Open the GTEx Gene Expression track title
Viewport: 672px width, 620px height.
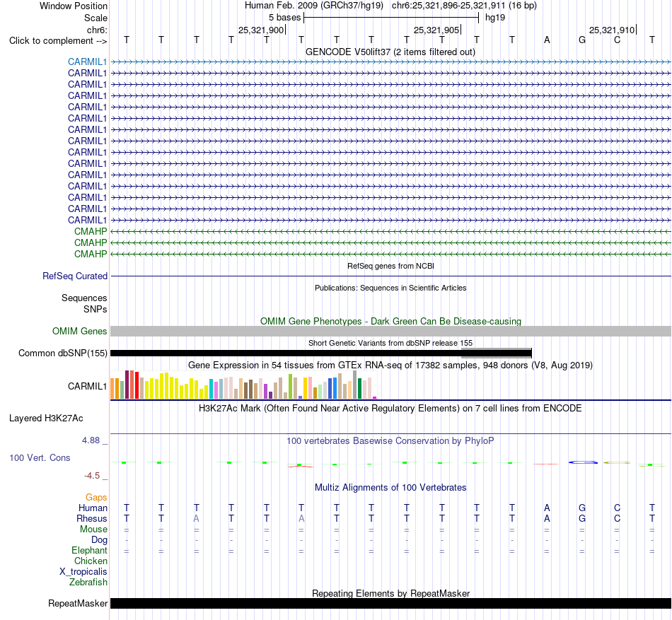coord(390,365)
